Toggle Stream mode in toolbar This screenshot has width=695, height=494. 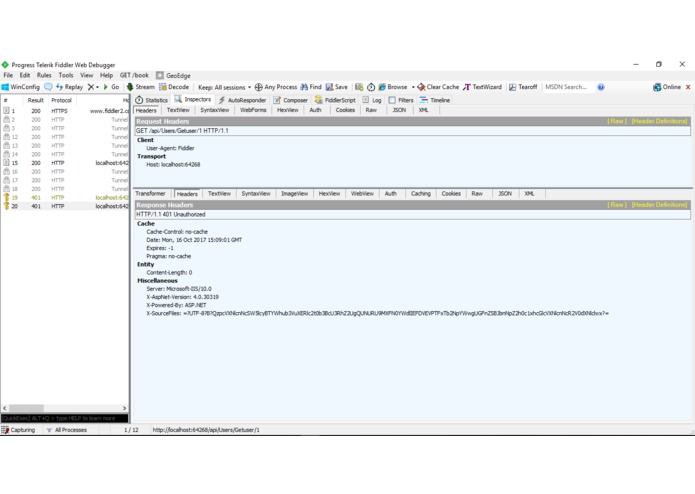[141, 87]
